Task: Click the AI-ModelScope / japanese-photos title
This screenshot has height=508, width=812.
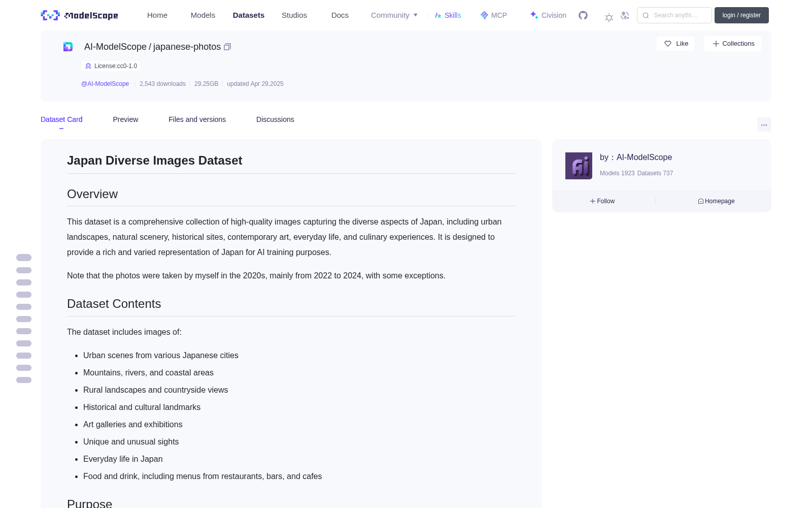Action: (x=152, y=47)
